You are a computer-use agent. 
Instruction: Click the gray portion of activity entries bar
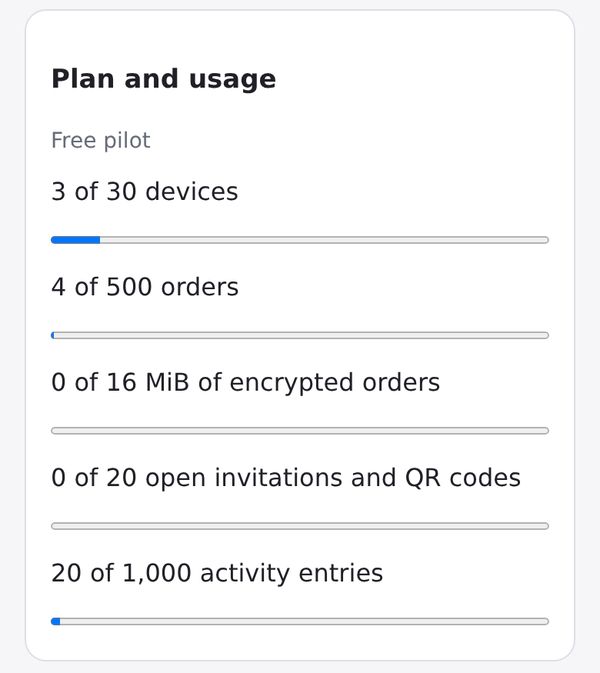point(304,621)
